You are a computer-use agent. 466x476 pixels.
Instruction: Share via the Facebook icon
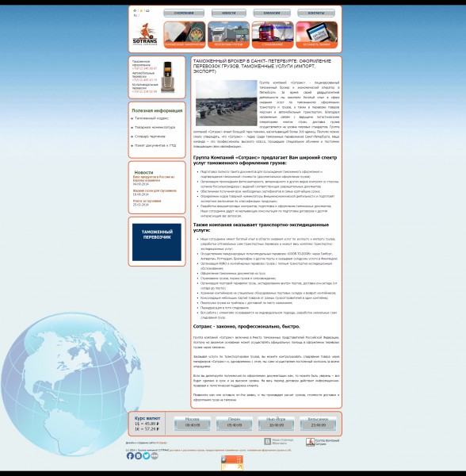(x=130, y=455)
